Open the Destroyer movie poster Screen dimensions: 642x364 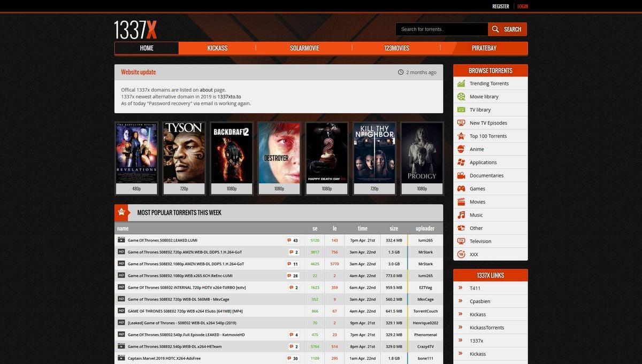click(x=279, y=159)
